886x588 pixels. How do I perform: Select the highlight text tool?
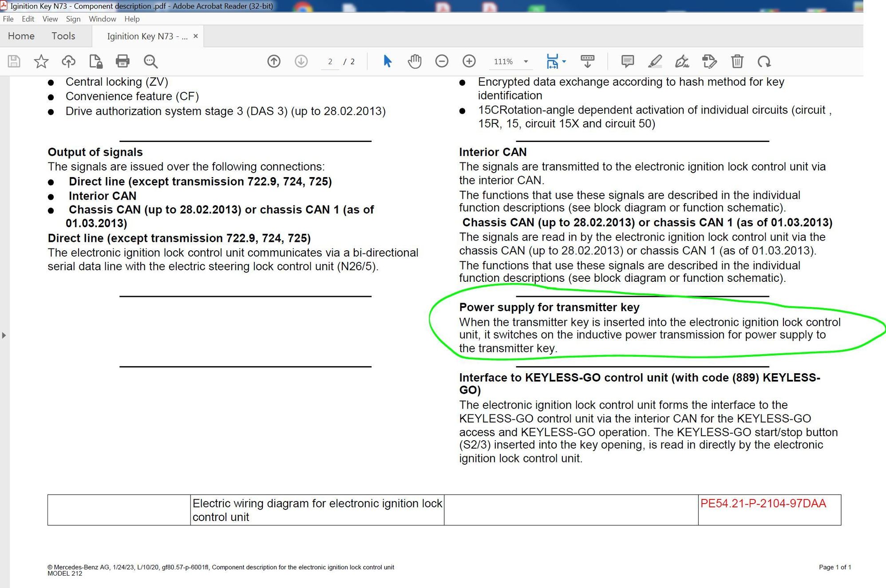[655, 61]
